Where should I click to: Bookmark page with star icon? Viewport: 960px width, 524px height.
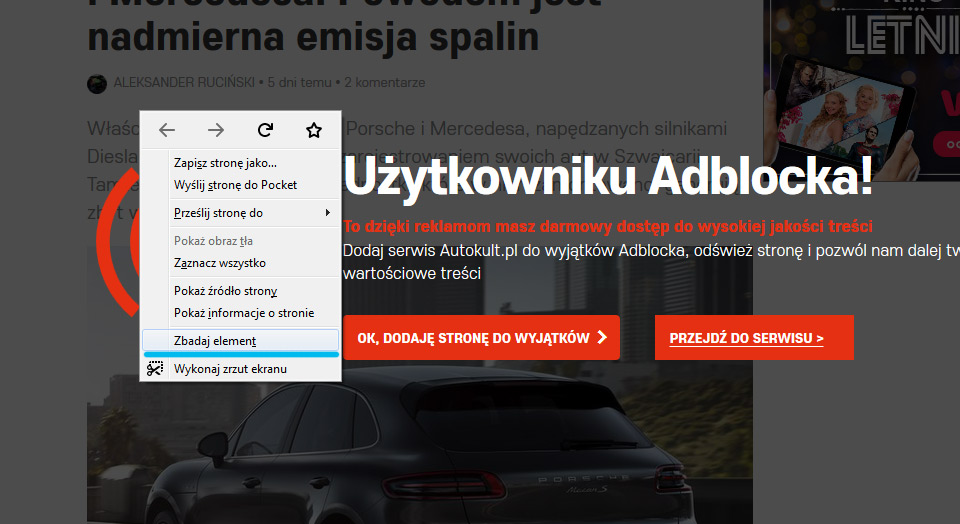(313, 130)
